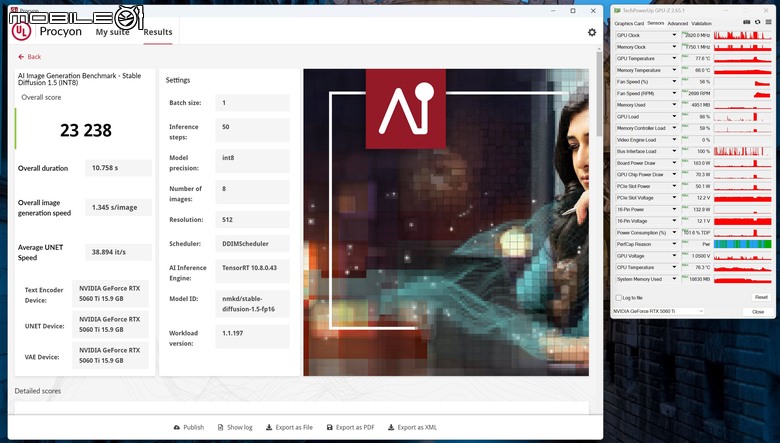Click Export as File

289,427
